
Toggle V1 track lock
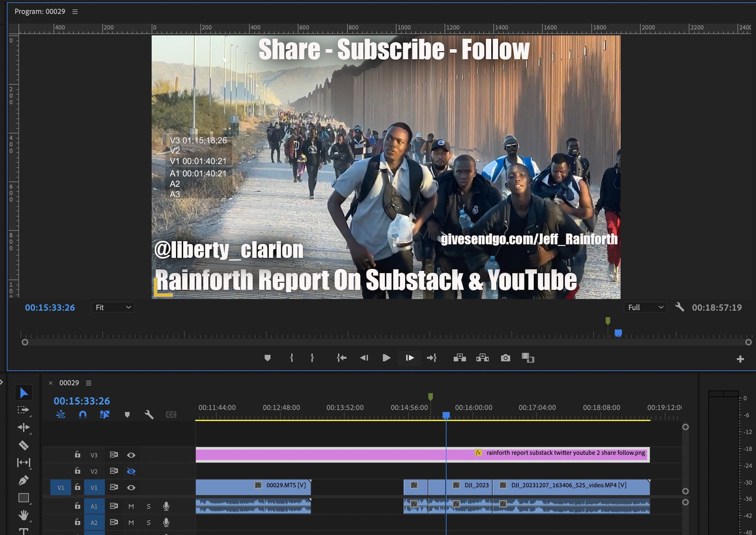[x=77, y=487]
